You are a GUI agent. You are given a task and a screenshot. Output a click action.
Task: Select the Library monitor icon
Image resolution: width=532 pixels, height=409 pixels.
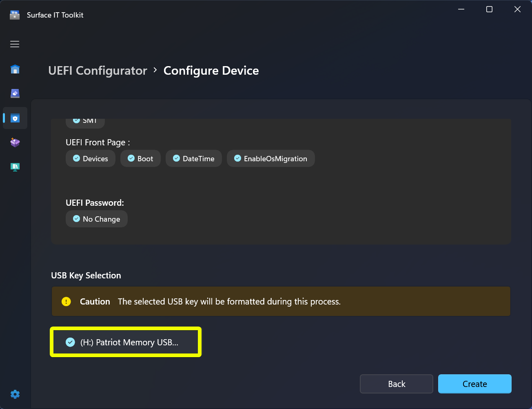(x=15, y=167)
